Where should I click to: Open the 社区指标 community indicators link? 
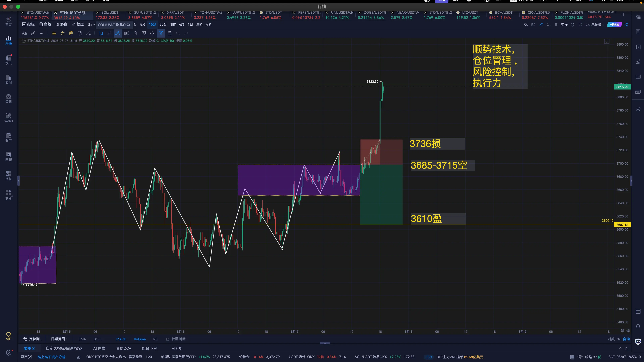click(176, 339)
